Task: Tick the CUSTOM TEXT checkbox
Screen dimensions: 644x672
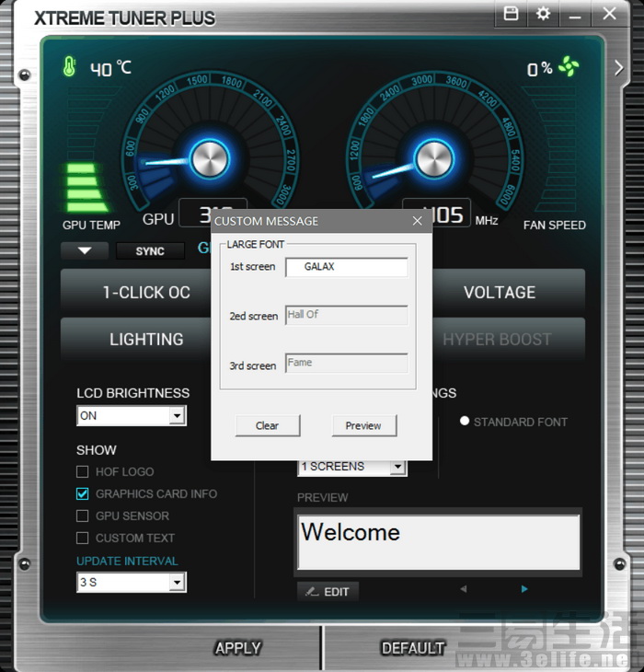Action: tap(82, 538)
